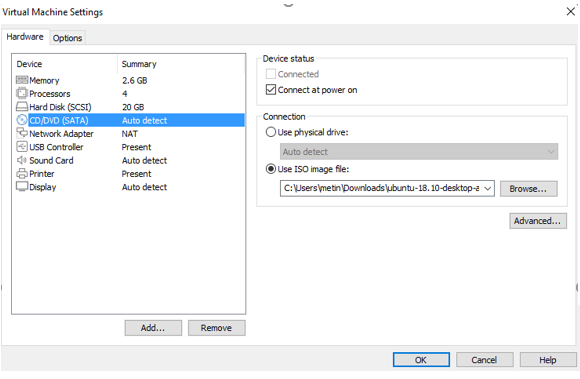Screen dimensions: 580x379
Task: Click the Add device button
Action: (153, 328)
